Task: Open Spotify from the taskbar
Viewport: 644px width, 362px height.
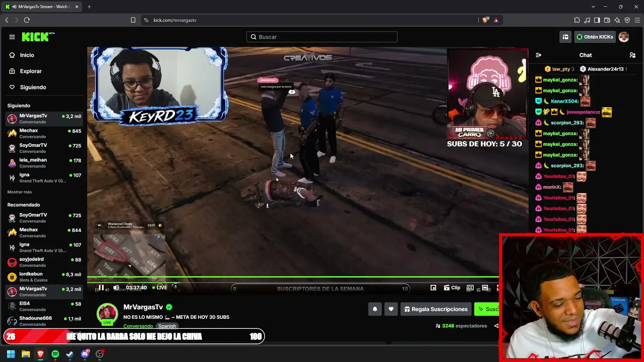Action: point(55,354)
